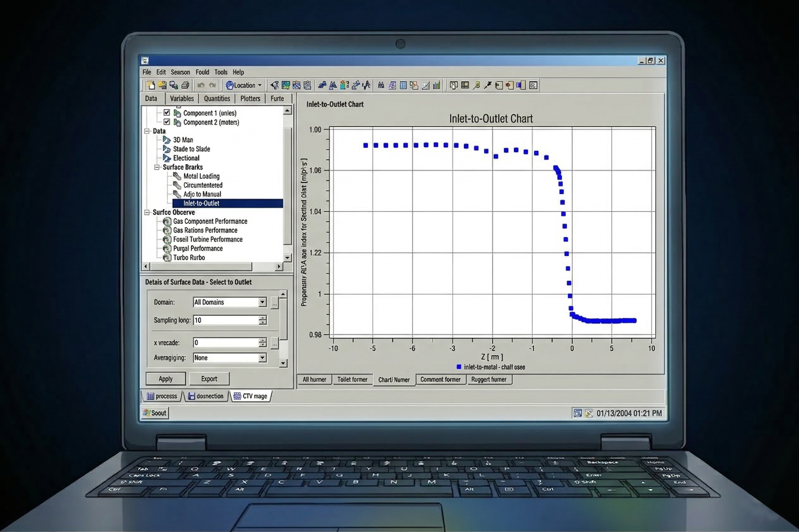Click the icon beside Gas Component Performance
Viewport: 799px width, 532px height.
[x=167, y=222]
